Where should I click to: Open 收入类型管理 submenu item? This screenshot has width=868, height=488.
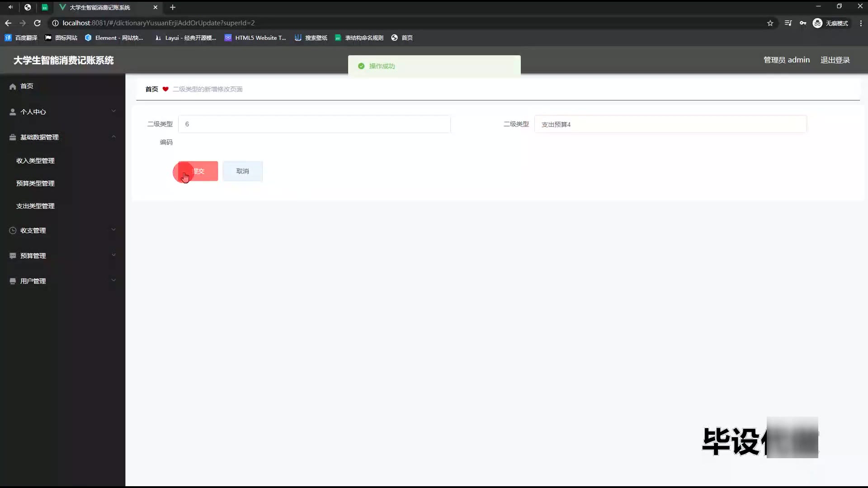click(x=35, y=161)
